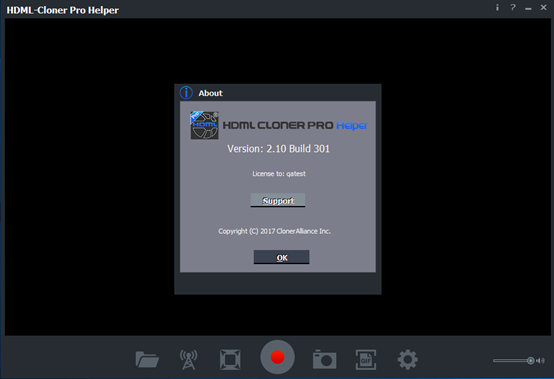This screenshot has height=379, width=554.
Task: Click the blue About info icon
Action: point(186,93)
